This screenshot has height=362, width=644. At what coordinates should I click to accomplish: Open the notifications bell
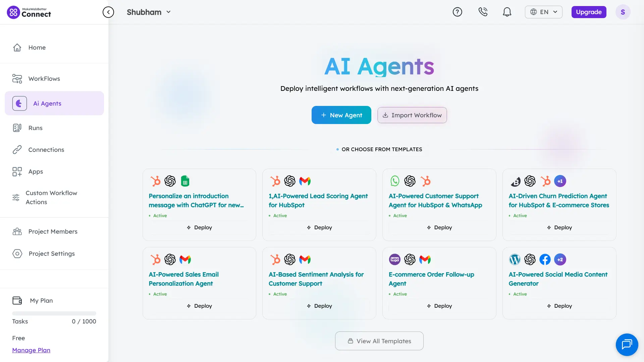click(507, 12)
